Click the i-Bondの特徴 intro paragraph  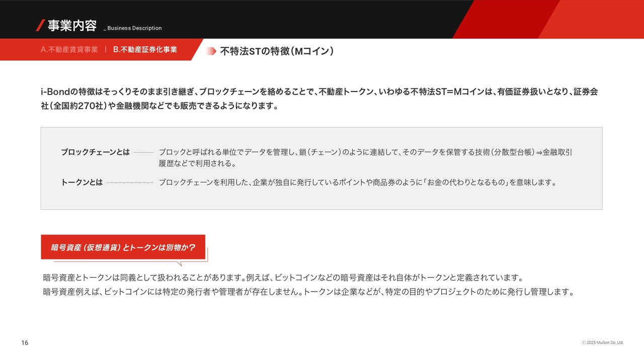coord(319,99)
